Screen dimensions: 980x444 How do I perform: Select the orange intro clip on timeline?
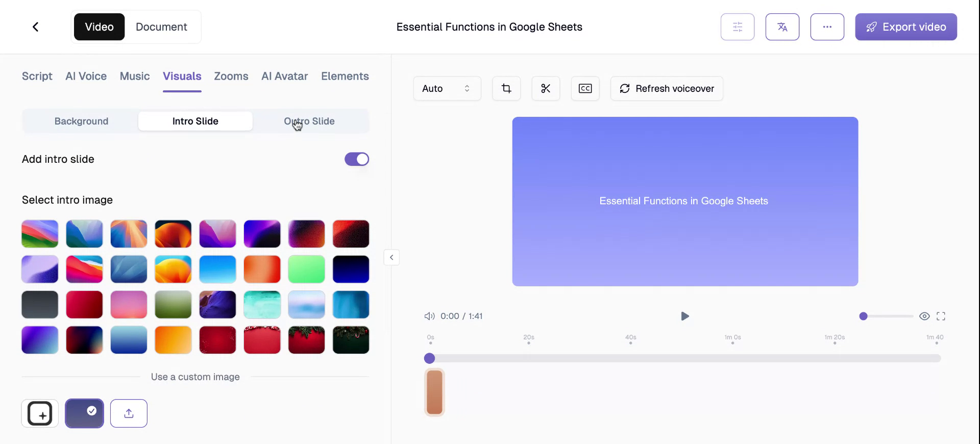(x=434, y=392)
